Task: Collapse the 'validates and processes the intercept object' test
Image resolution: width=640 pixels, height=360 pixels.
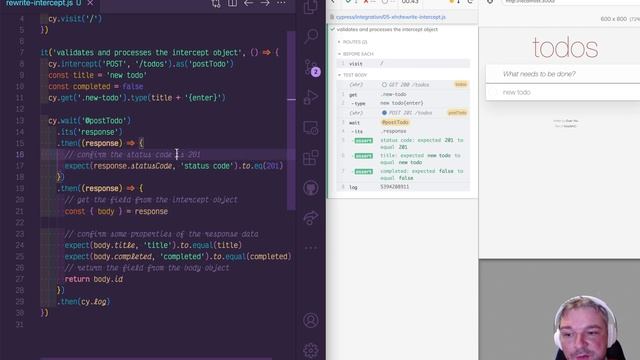Action: click(387, 30)
